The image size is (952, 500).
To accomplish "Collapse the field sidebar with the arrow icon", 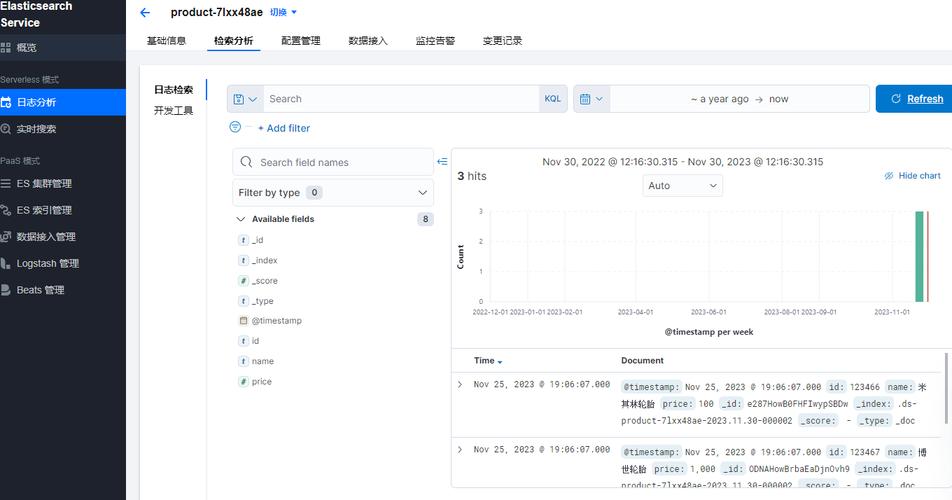I will tap(442, 161).
